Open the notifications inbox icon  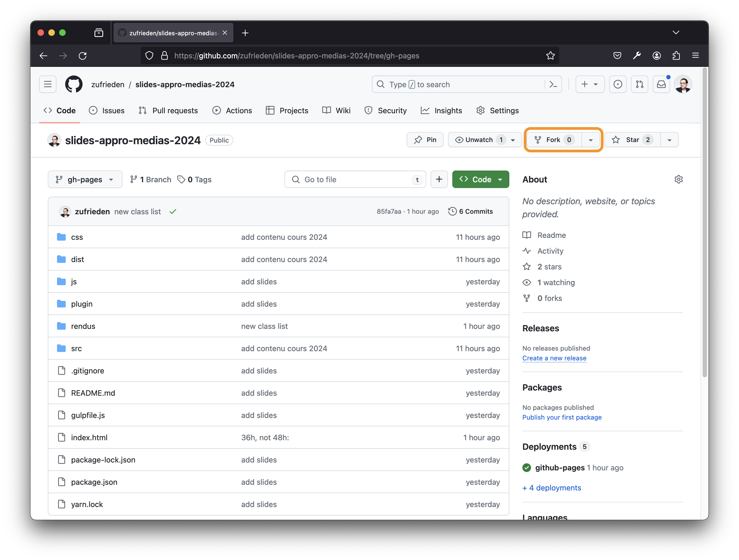(661, 84)
